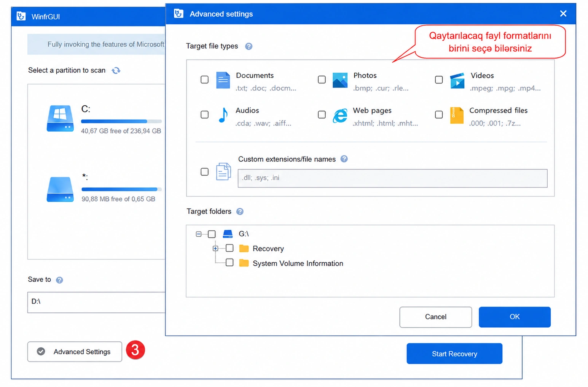The height and width of the screenshot is (387, 588).
Task: Click the custom extensions input field
Action: pyautogui.click(x=392, y=178)
